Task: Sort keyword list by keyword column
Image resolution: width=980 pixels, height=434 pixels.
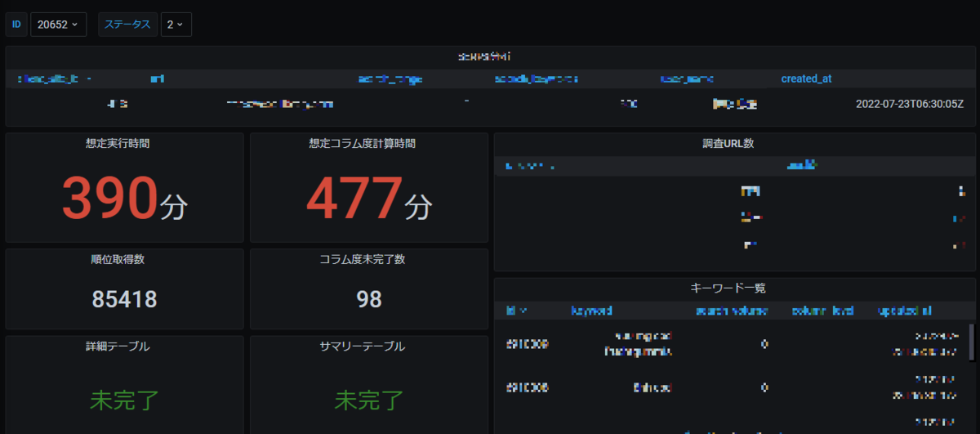Action: [592, 311]
